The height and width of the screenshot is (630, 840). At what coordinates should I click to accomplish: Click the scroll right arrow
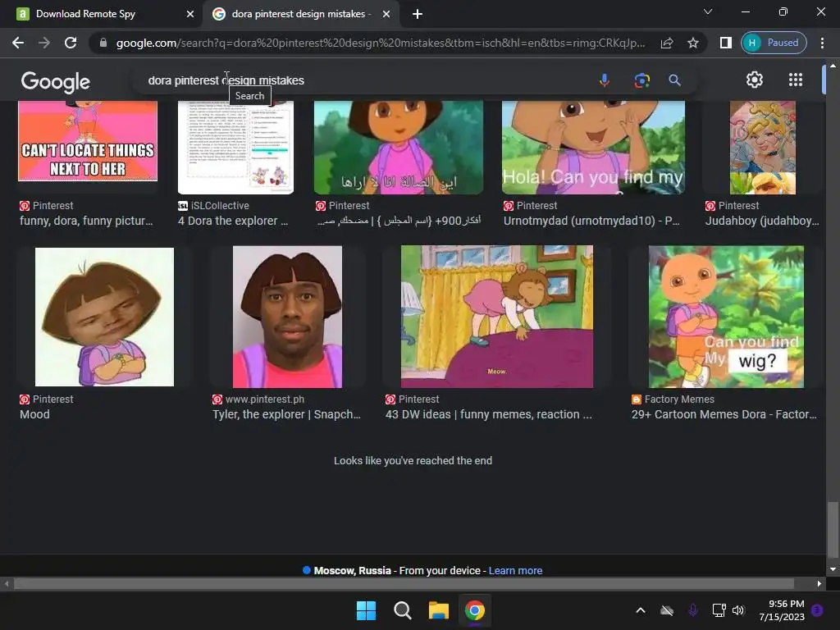pyautogui.click(x=819, y=583)
